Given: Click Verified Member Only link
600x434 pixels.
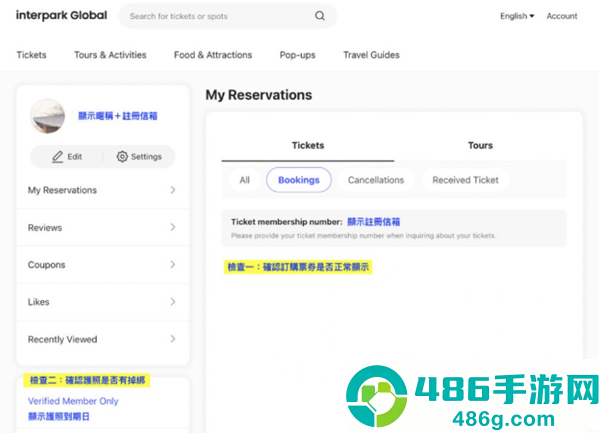Looking at the screenshot, I should [73, 401].
